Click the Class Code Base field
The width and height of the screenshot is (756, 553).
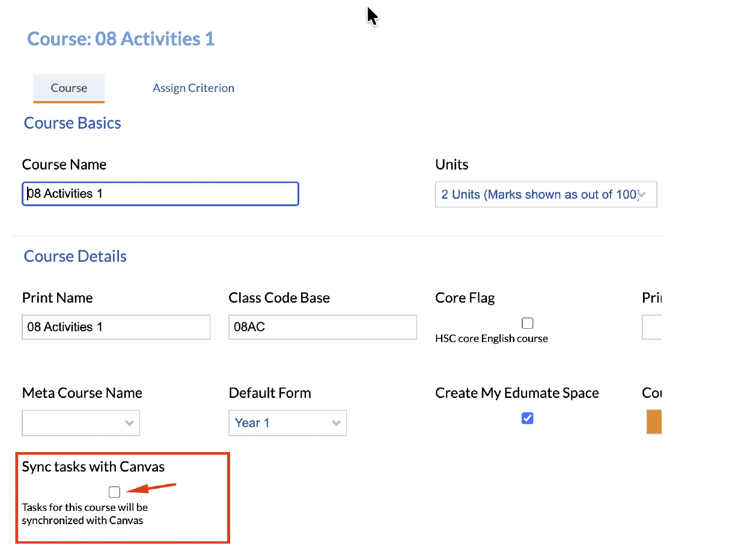[323, 327]
